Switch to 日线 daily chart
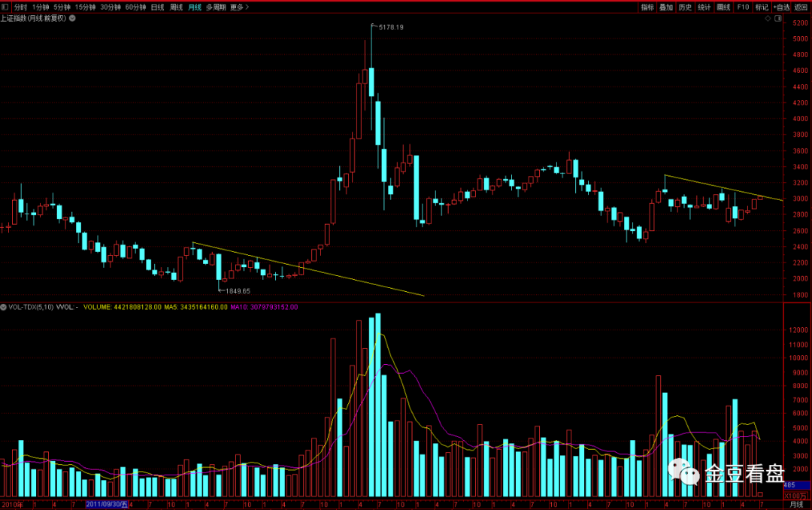 (x=157, y=8)
